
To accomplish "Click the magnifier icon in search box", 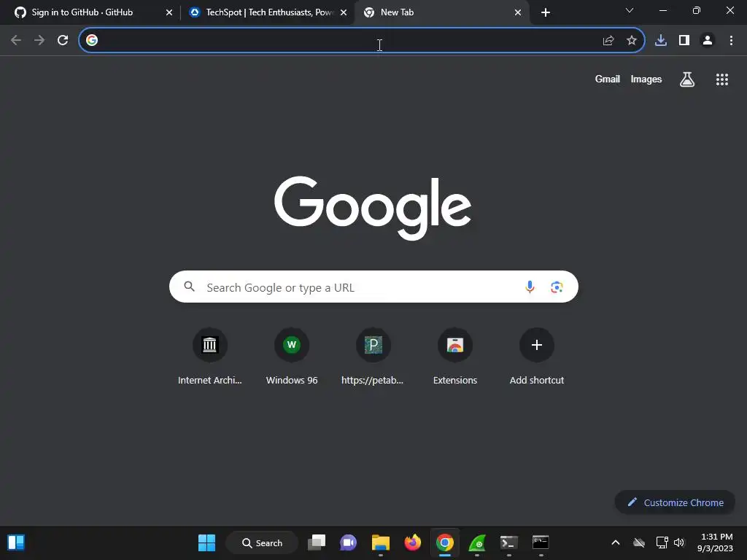I will tap(190, 287).
